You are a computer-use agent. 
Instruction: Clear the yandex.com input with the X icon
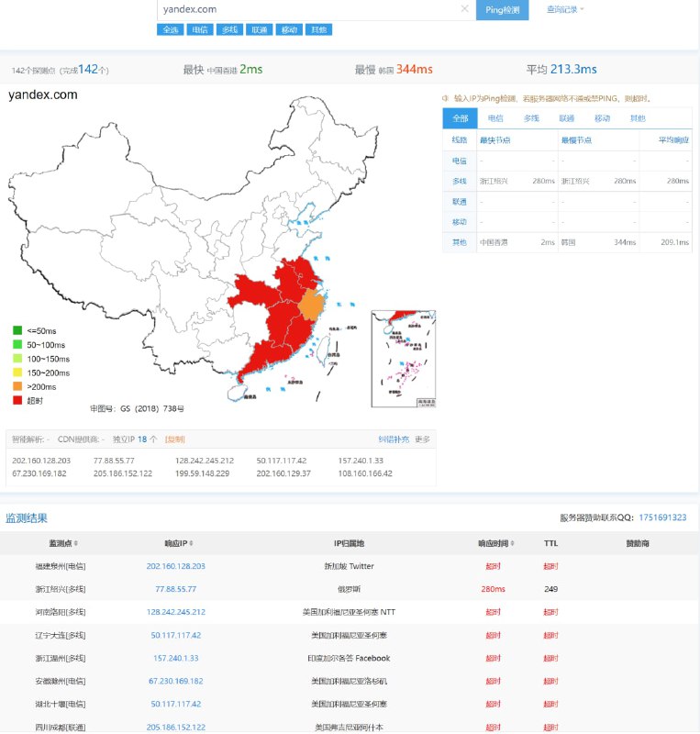point(464,8)
